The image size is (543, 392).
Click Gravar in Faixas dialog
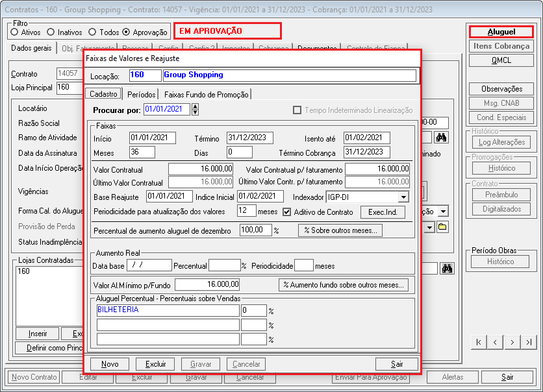point(201,364)
